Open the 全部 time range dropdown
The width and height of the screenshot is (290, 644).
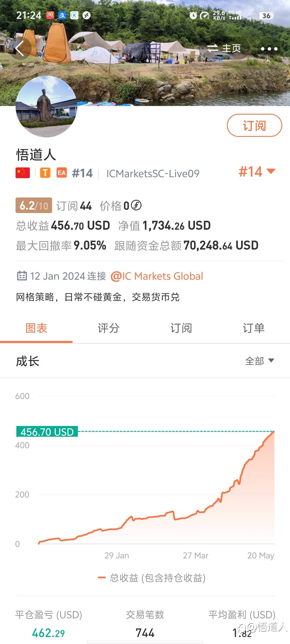point(259,361)
